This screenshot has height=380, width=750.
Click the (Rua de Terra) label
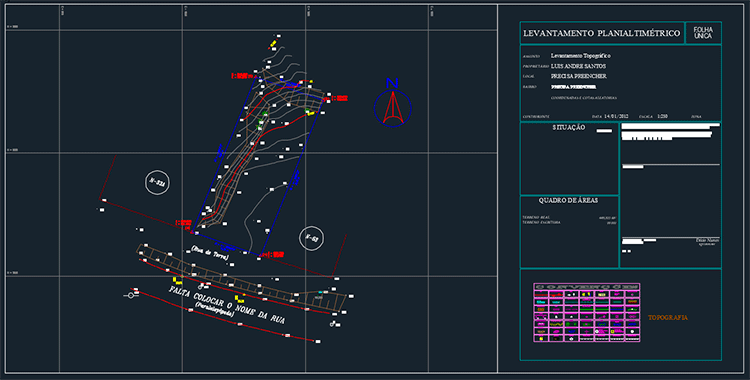pos(210,253)
